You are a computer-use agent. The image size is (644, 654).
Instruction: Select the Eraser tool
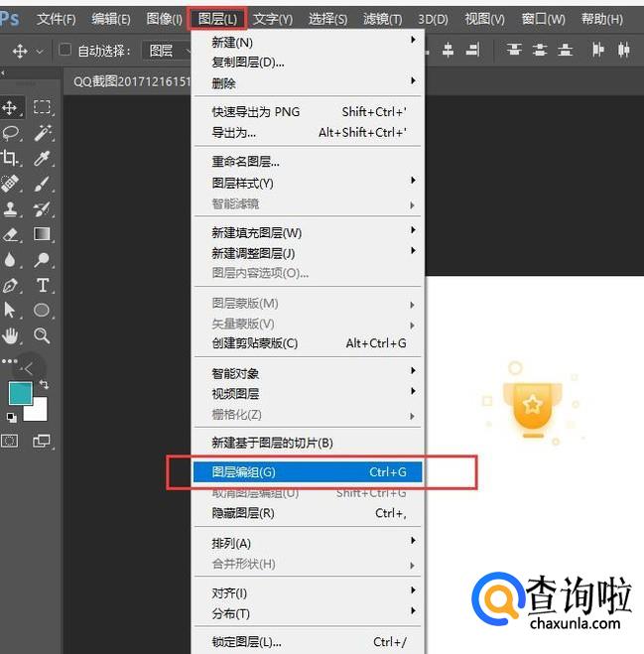[11, 235]
